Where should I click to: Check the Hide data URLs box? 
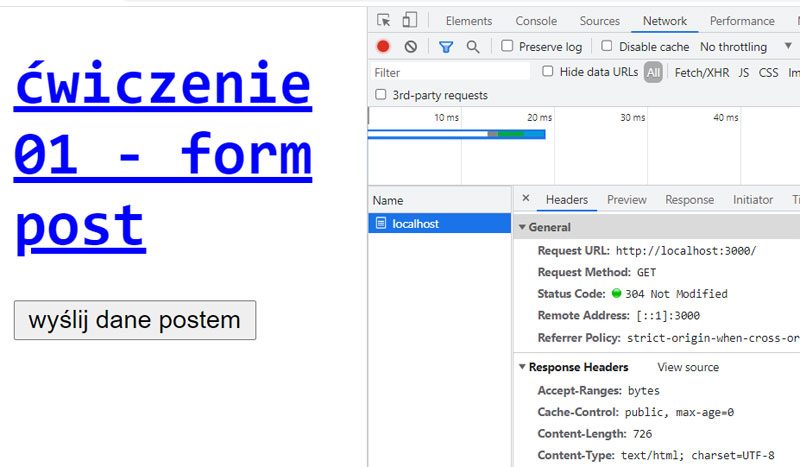[548, 72]
